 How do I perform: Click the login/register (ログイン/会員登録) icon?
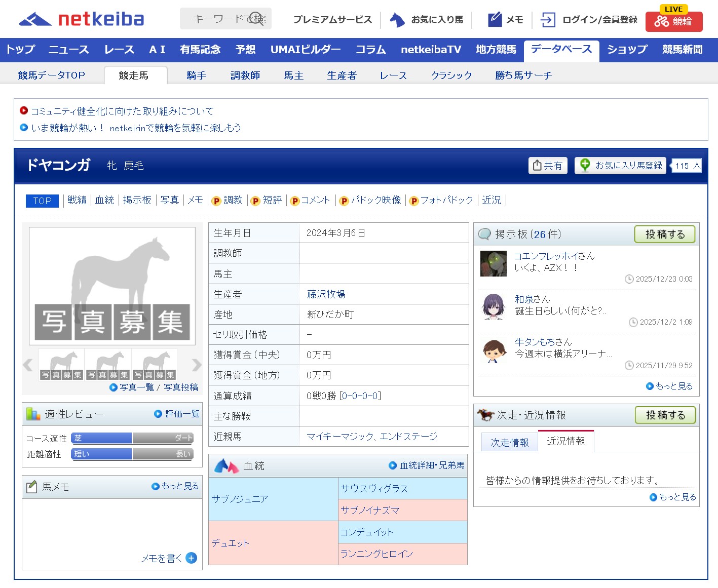pos(548,20)
